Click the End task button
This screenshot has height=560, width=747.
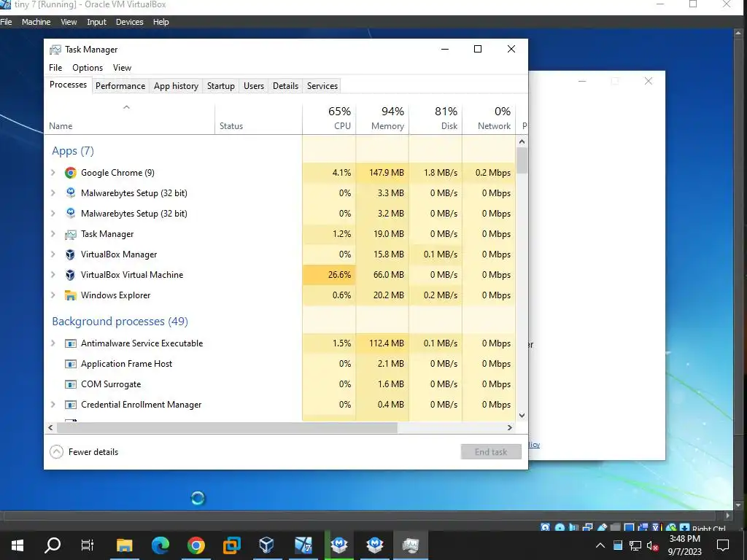point(491,452)
